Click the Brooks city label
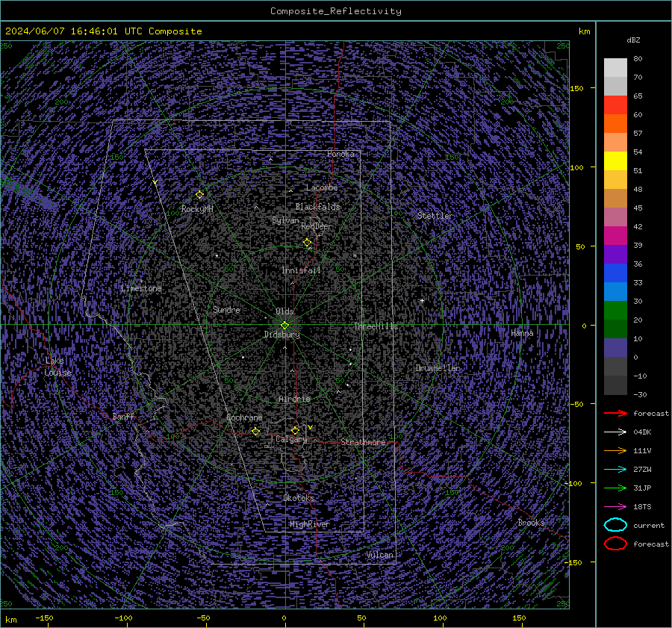This screenshot has width=672, height=628. 531,523
